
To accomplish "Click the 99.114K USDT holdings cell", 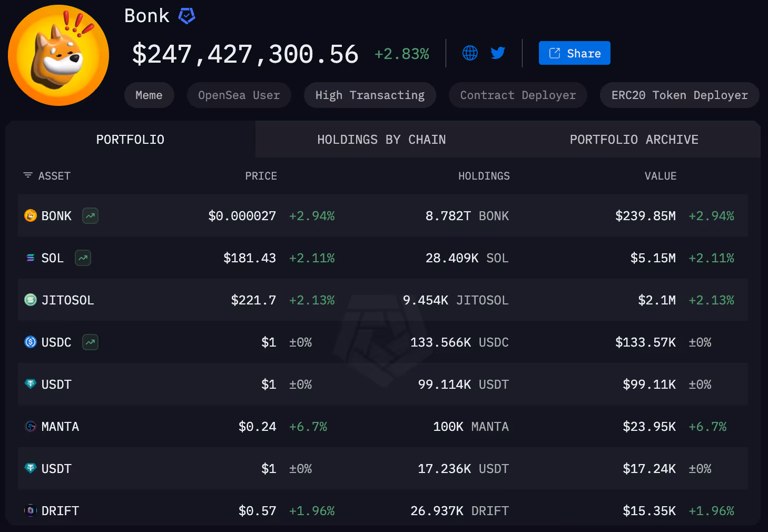I will tap(464, 385).
